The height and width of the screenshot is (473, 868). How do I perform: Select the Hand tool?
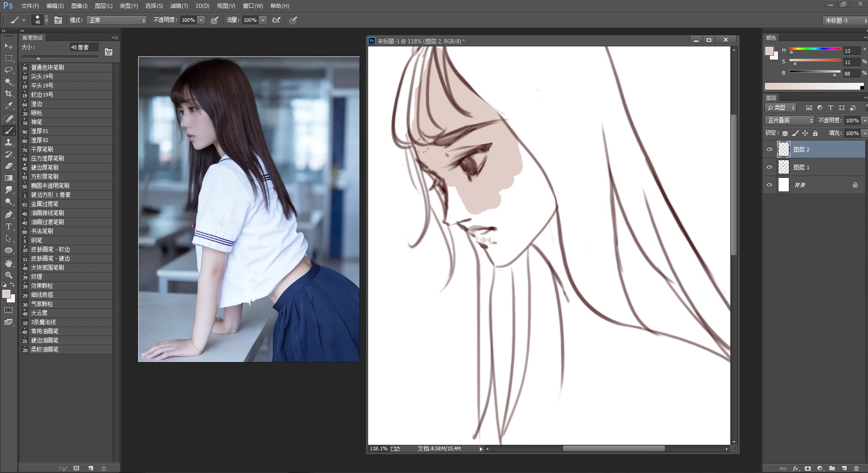(8, 263)
